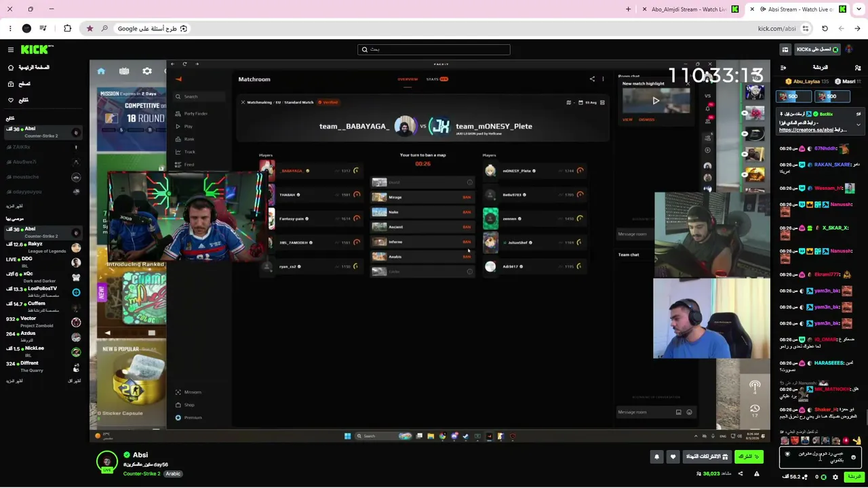The height and width of the screenshot is (488, 868).
Task: Click the Gift Subscriptions button
Action: (707, 457)
